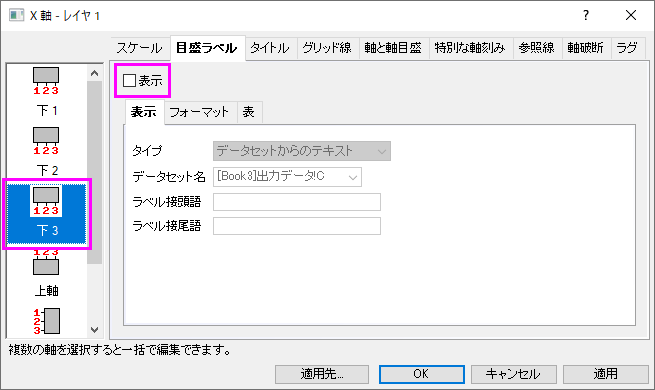Open the 表 sub-tab

(x=249, y=112)
